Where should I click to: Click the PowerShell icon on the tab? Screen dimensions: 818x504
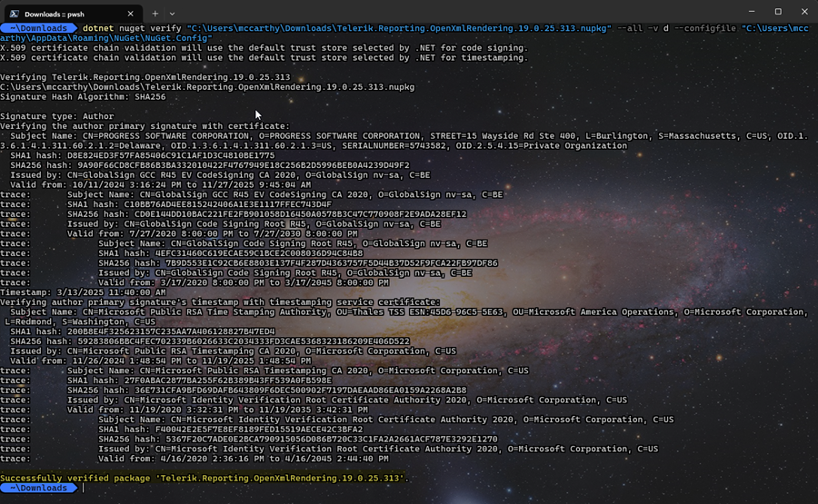pyautogui.click(x=15, y=14)
